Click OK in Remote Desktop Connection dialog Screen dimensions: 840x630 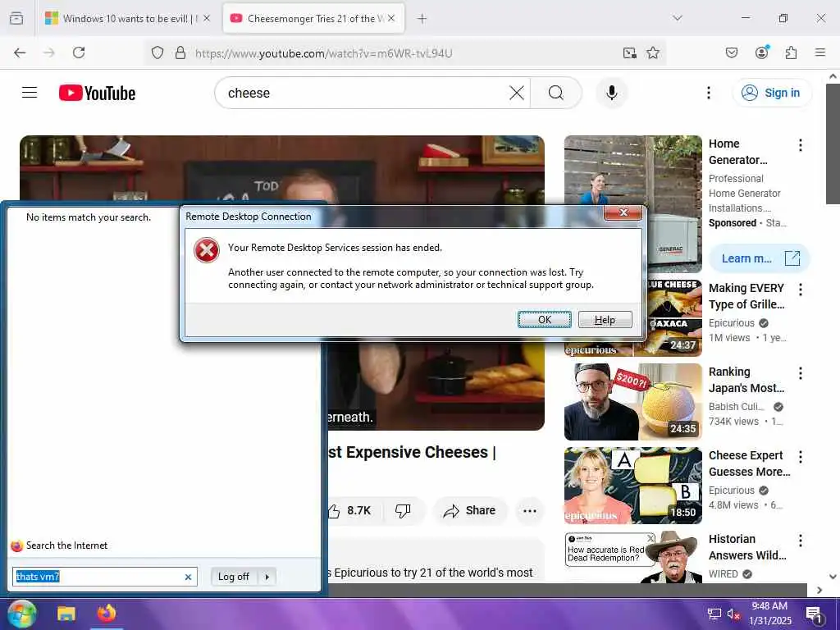(545, 320)
